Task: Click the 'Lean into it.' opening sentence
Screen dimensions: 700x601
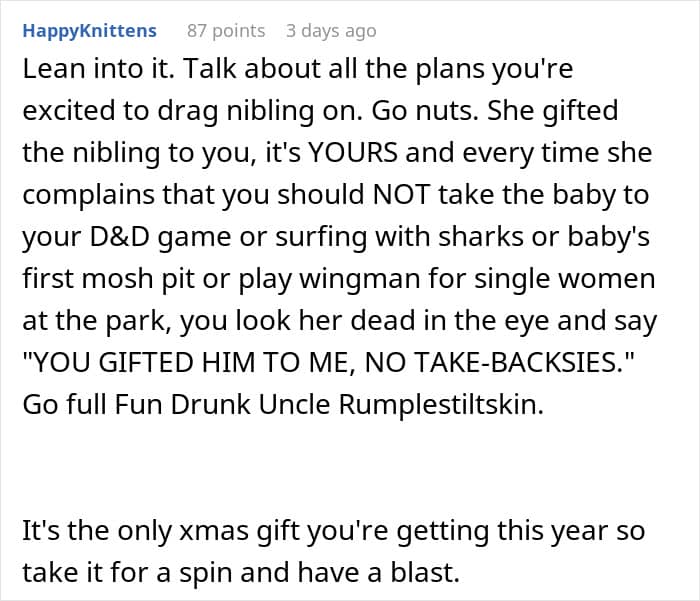Action: [89, 72]
